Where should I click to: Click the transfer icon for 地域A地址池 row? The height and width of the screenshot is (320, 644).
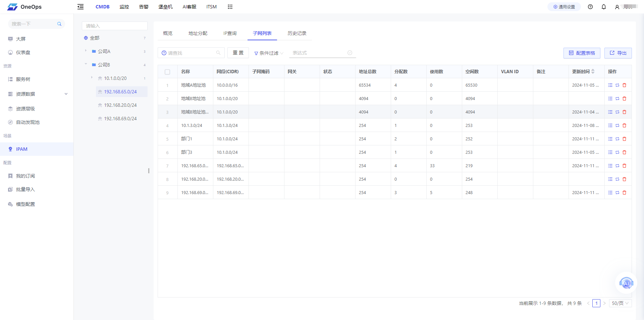(617, 85)
